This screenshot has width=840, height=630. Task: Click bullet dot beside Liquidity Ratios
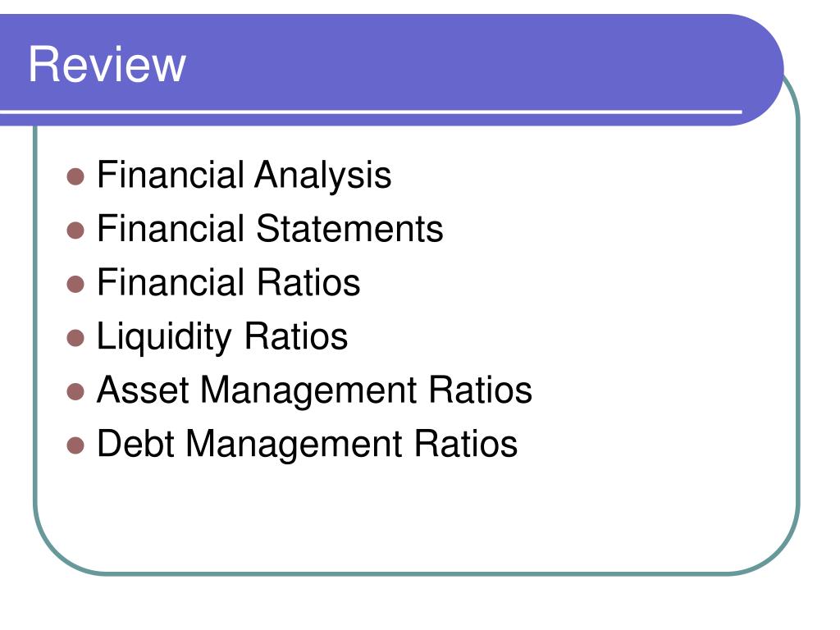coord(75,338)
